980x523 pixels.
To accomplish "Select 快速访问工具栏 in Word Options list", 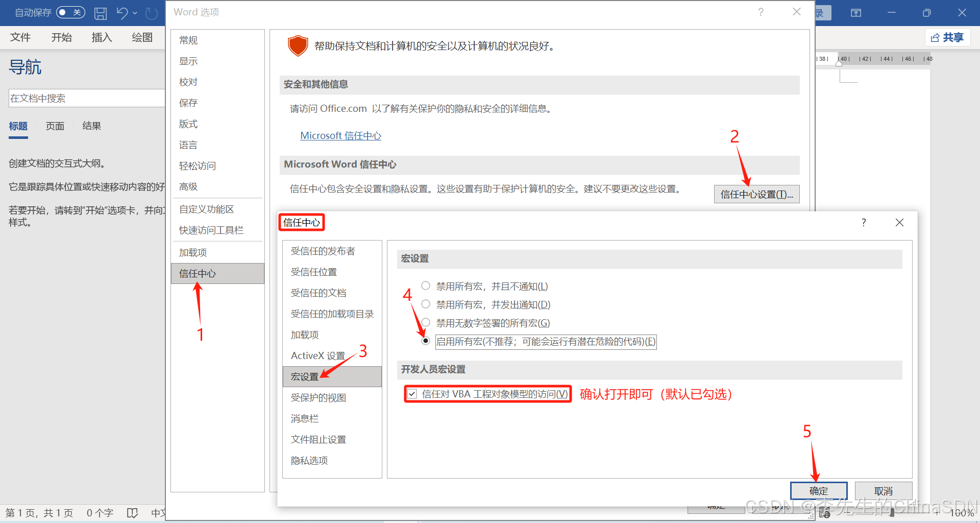I will click(x=217, y=230).
